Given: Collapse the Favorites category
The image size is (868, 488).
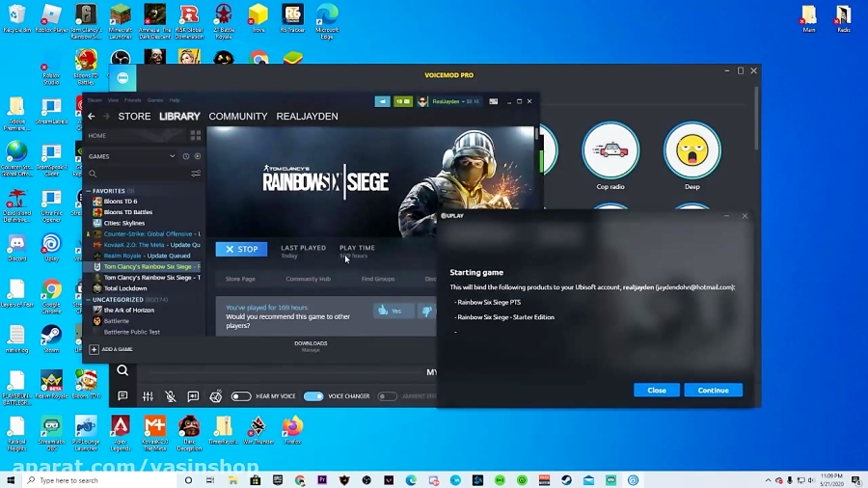Looking at the screenshot, I should (89, 191).
